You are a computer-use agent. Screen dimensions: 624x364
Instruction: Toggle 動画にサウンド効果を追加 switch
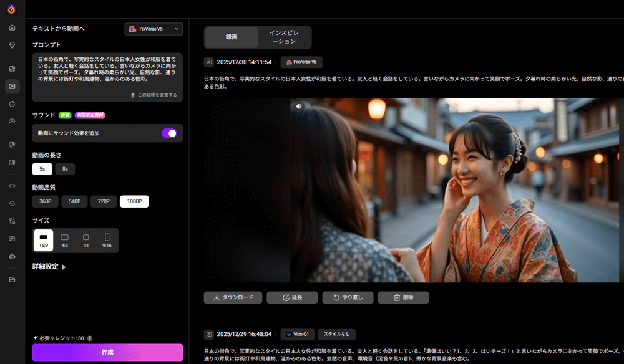point(169,133)
